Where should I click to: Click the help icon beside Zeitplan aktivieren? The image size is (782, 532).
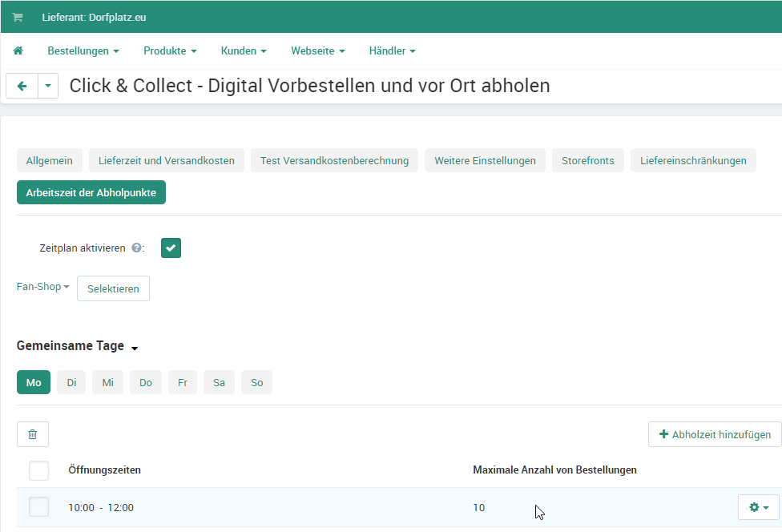point(136,248)
